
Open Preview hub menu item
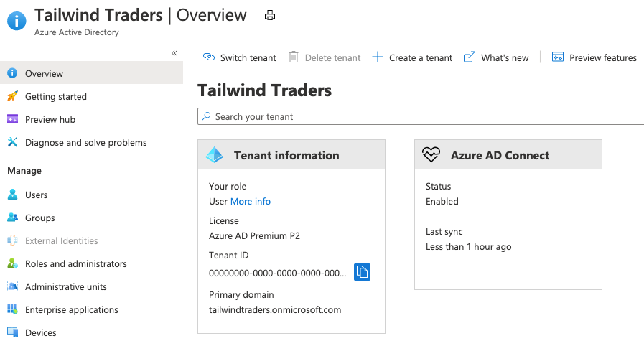tap(50, 120)
